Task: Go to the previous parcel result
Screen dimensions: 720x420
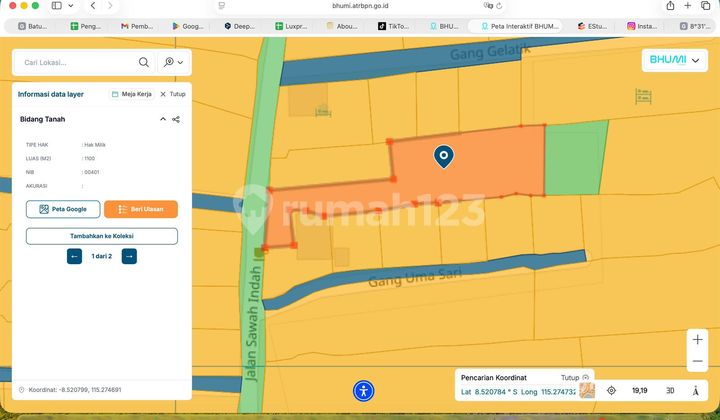Action: click(x=74, y=256)
